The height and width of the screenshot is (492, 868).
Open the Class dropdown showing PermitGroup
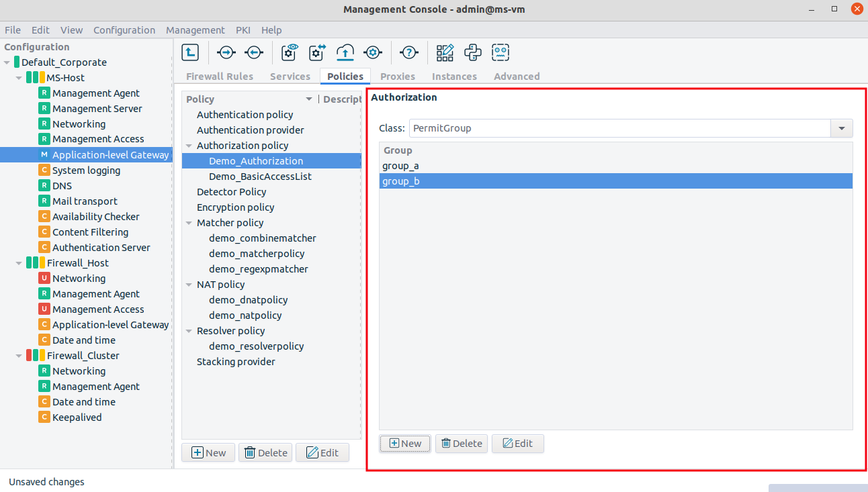tap(841, 128)
